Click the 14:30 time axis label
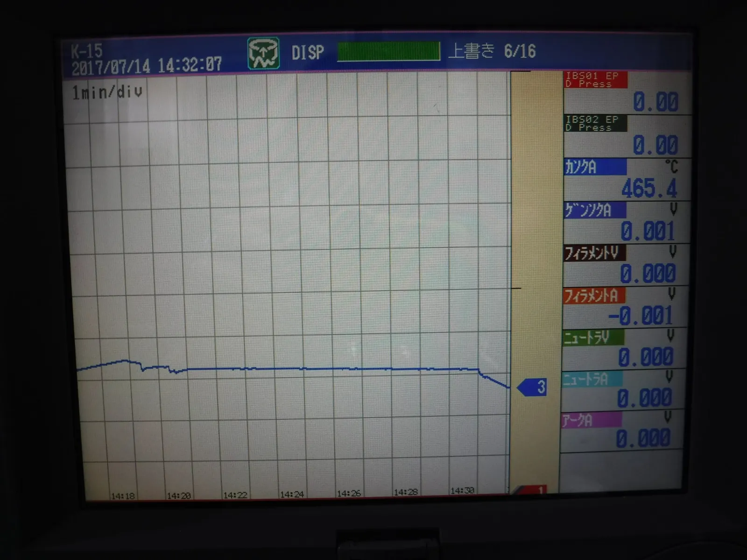Viewport: 747px width, 560px height. click(x=463, y=490)
